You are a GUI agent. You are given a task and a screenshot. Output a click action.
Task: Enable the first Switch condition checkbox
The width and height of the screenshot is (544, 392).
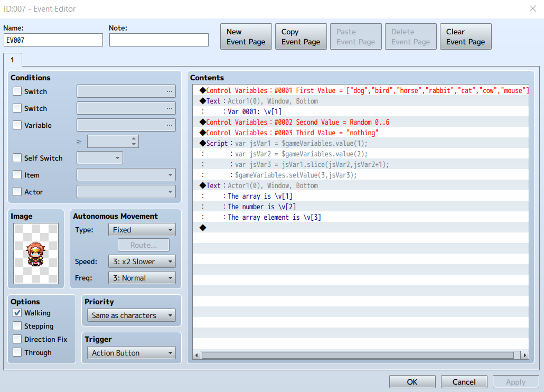[17, 91]
